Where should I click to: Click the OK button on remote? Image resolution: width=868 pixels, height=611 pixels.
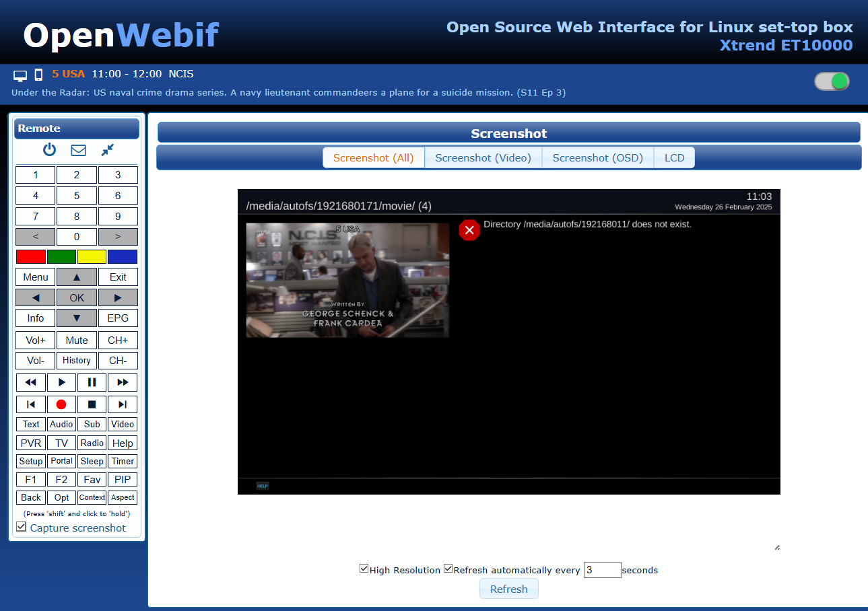(x=77, y=297)
